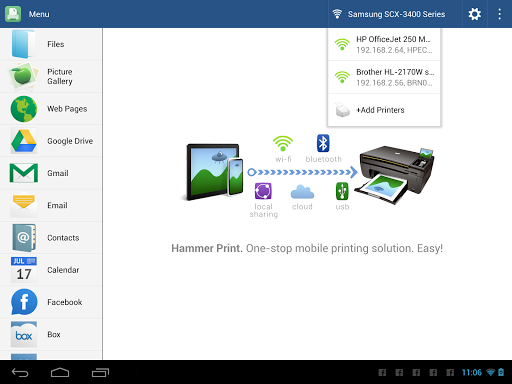This screenshot has width=512, height=384.
Task: Select the Gmail label
Action: coord(58,173)
